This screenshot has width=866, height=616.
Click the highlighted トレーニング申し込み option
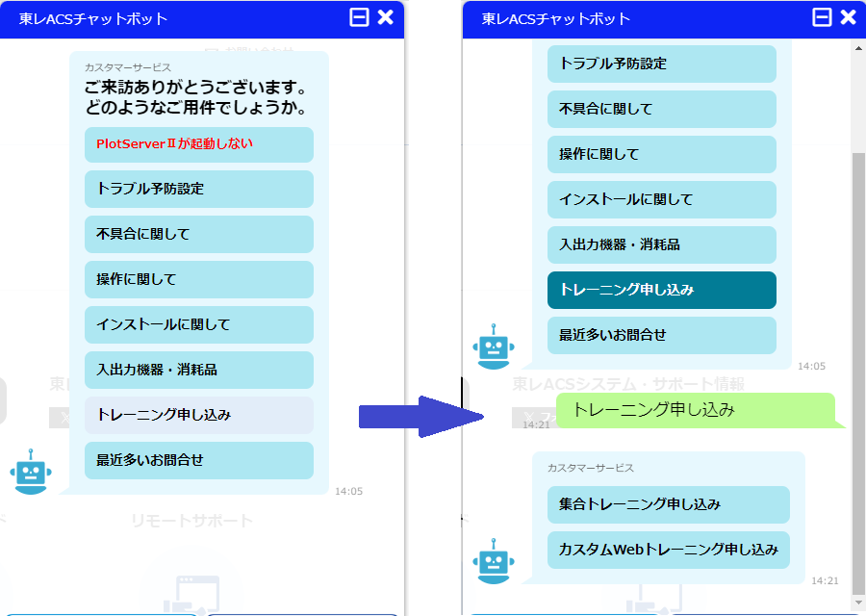(661, 290)
